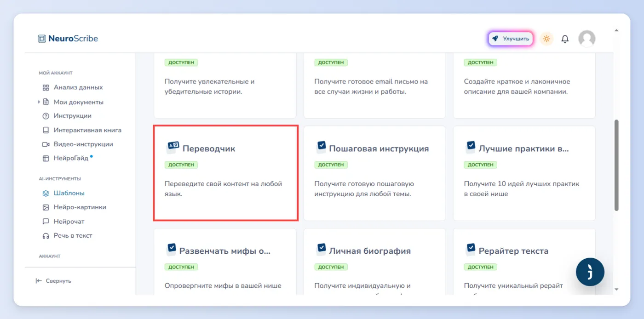Image resolution: width=644 pixels, height=319 pixels.
Task: Click the Инструкции question-mark icon
Action: [46, 116]
